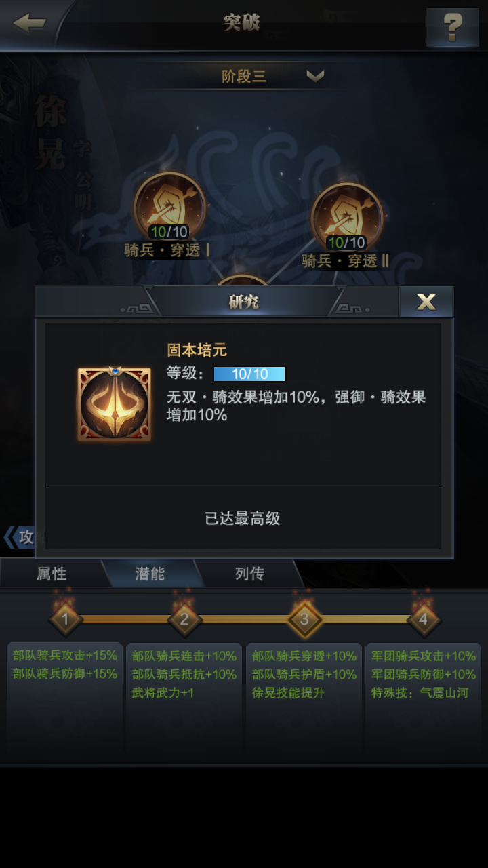Select stage 1 diamond marker
This screenshot has width=488, height=868.
pyautogui.click(x=66, y=618)
